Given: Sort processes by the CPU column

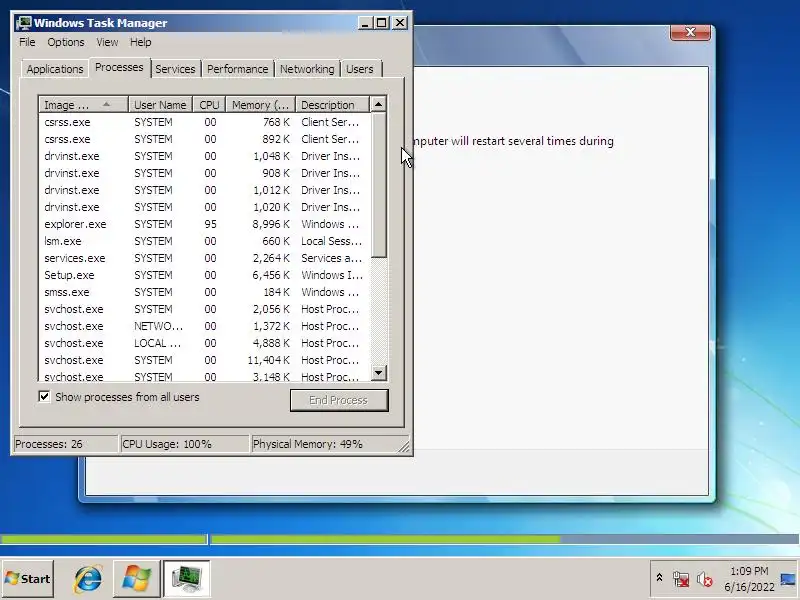Looking at the screenshot, I should tap(209, 105).
